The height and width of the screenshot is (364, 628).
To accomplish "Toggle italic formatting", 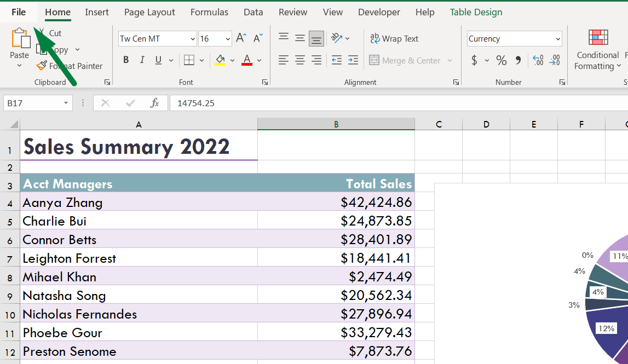I will pos(141,59).
